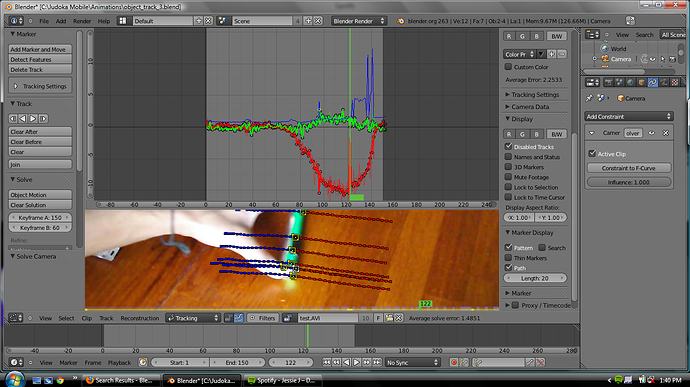Screen dimensions: 690x387
Task: Play the animation forward
Action: [356, 362]
